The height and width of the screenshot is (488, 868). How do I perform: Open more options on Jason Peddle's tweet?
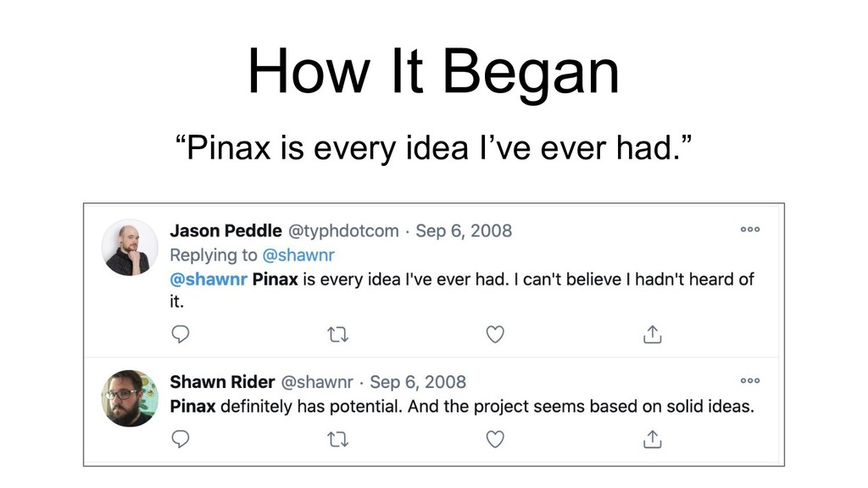click(x=750, y=229)
